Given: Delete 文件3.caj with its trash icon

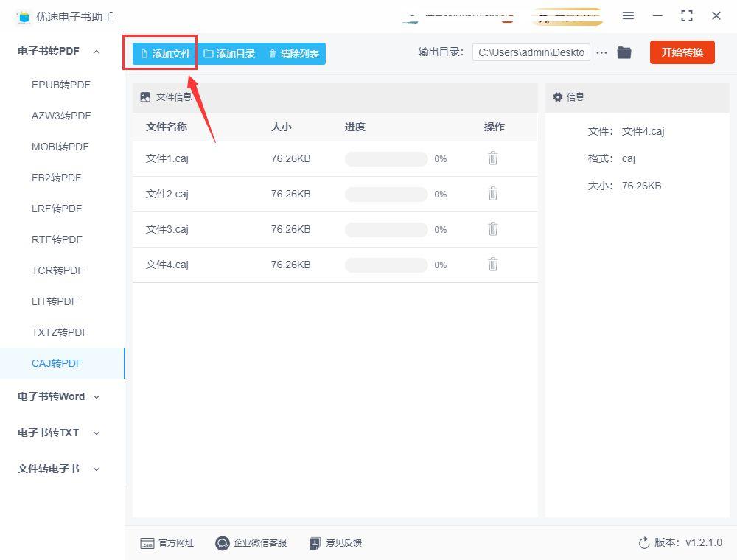Looking at the screenshot, I should click(x=492, y=229).
